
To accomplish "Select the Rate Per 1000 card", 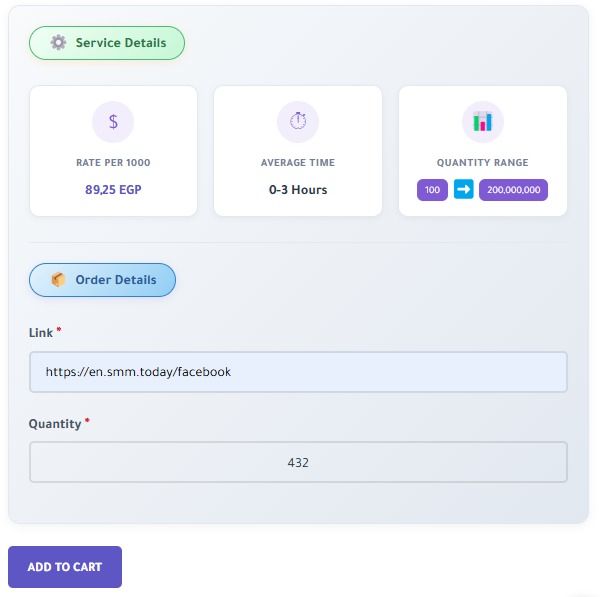I will [113, 150].
